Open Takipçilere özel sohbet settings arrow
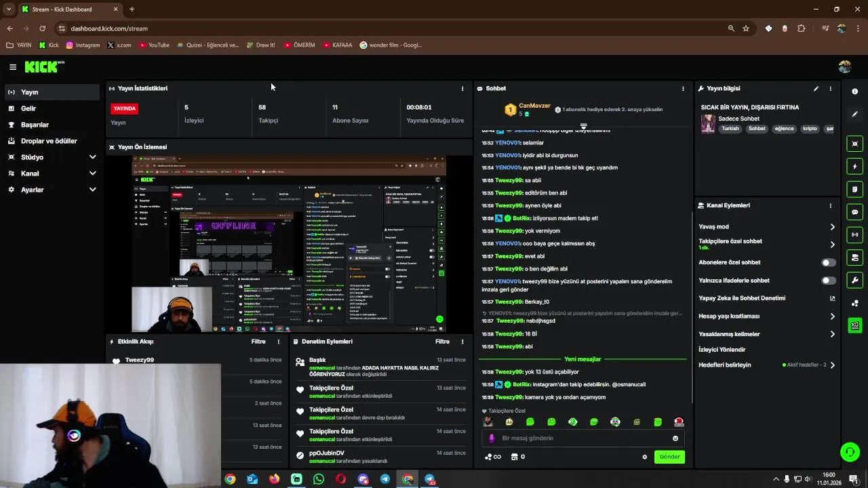Screen dimensions: 868x488 [832, 245]
